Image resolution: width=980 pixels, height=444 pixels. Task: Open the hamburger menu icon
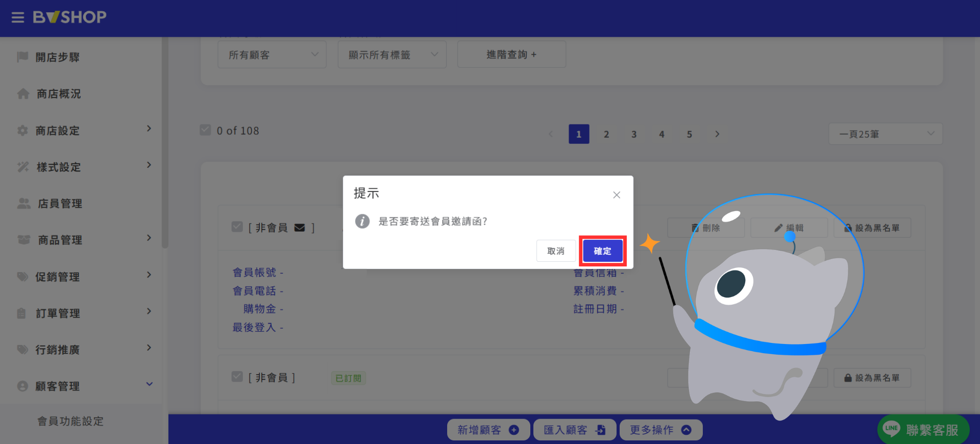click(18, 17)
